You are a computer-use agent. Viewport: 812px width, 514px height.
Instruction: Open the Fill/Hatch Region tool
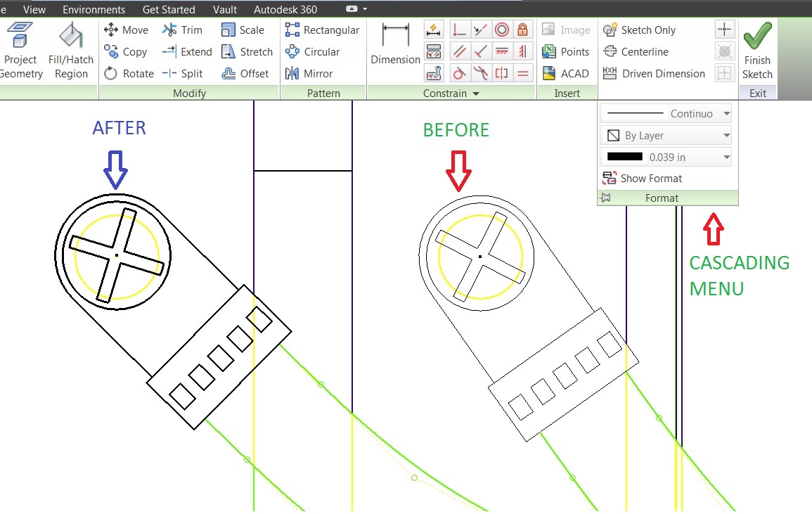coord(69,48)
